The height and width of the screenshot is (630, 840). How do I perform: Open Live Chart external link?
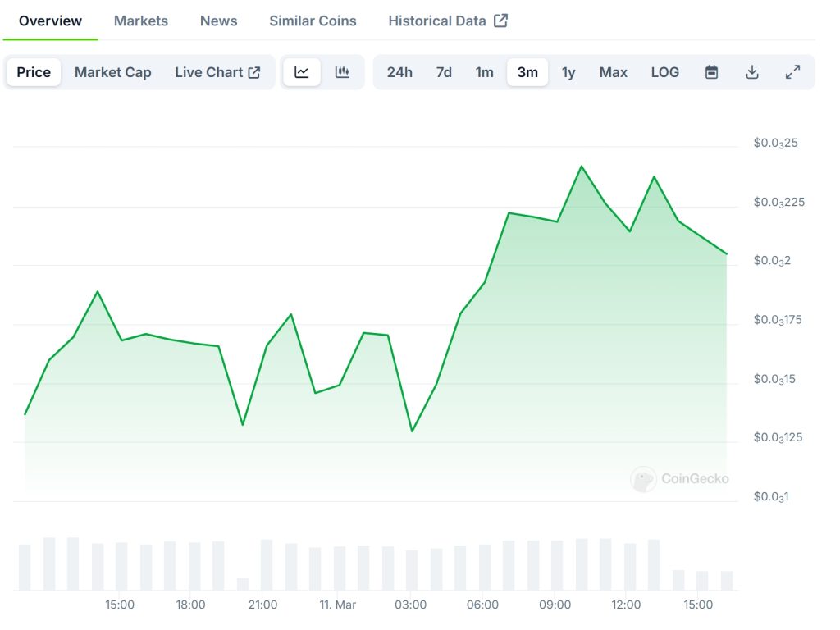click(217, 72)
